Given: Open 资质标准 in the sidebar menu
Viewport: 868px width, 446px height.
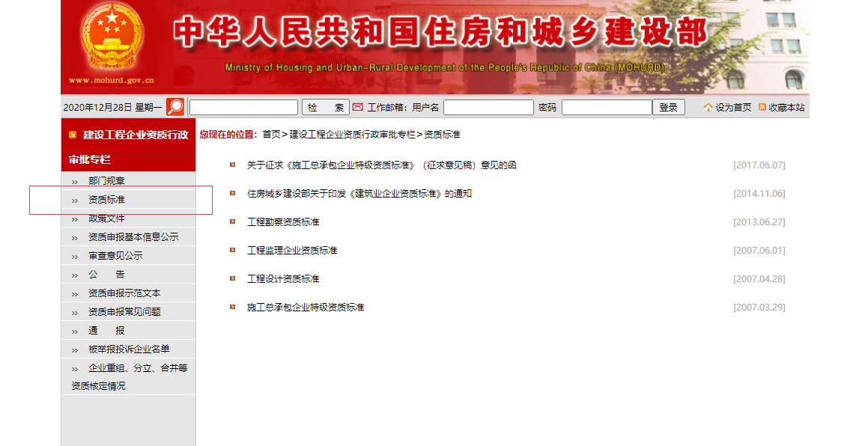Looking at the screenshot, I should (x=106, y=200).
